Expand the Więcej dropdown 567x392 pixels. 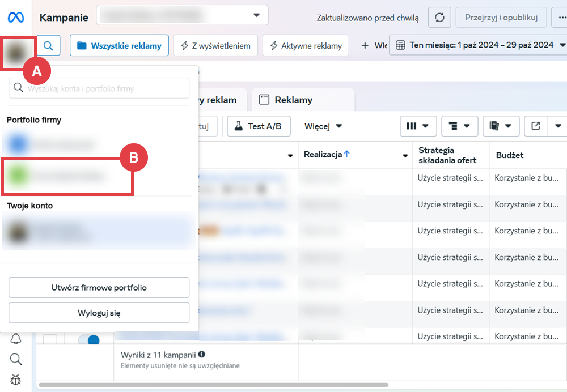pos(323,126)
